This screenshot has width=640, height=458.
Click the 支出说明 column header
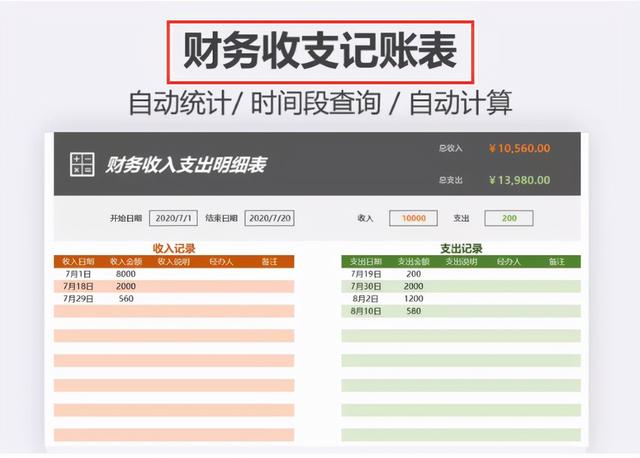tap(461, 262)
